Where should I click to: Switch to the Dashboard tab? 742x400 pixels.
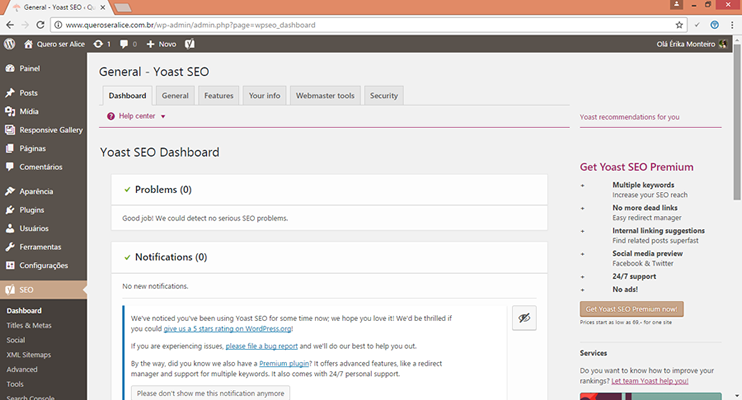(127, 96)
